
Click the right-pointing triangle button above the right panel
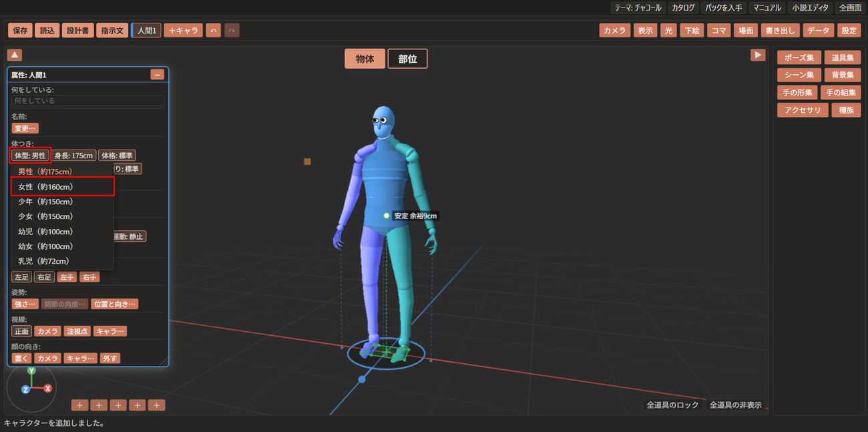(x=758, y=55)
